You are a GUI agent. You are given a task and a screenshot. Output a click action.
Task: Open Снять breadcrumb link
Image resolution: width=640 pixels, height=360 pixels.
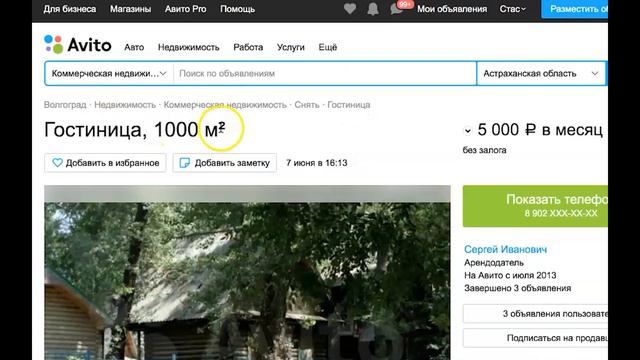307,105
